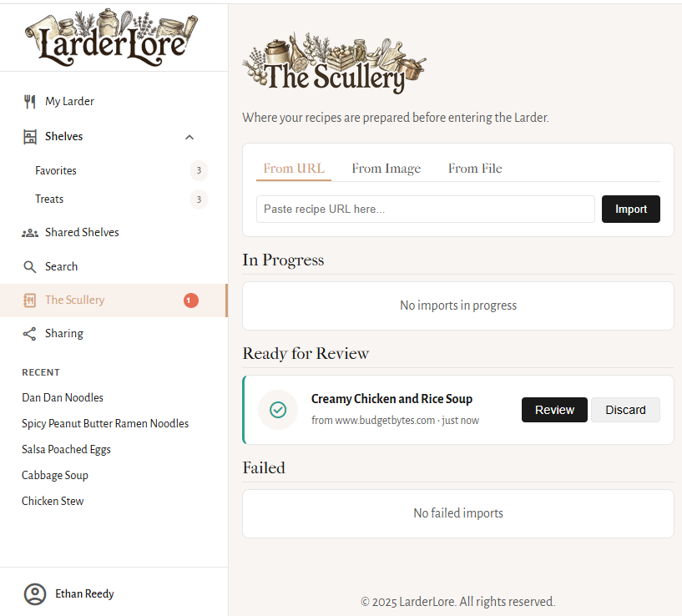Click the recipe URL input field
682x616 pixels.
pos(425,209)
